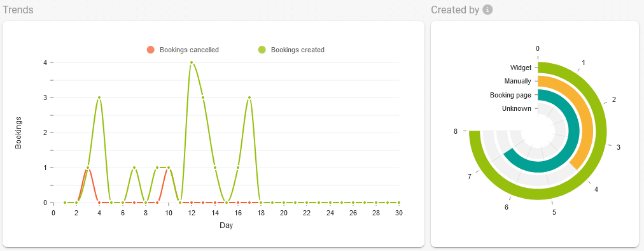Image resolution: width=644 pixels, height=251 pixels.
Task: Click the Manually label in radial chart
Action: [518, 81]
